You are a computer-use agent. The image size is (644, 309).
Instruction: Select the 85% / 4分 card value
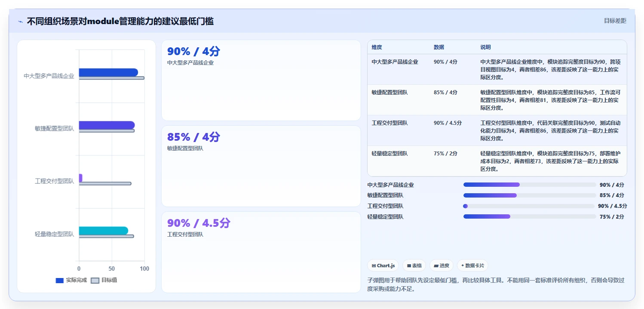[193, 137]
